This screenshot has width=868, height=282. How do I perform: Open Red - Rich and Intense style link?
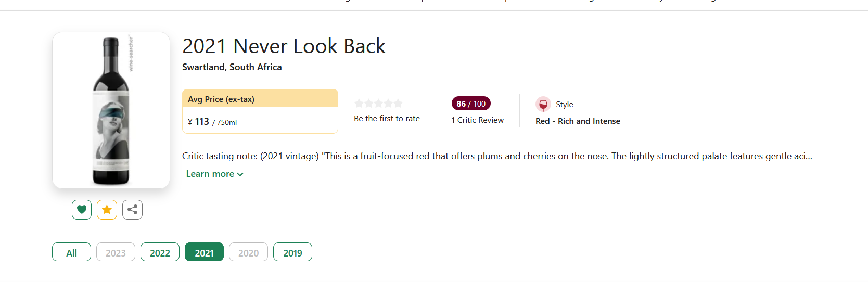click(578, 121)
